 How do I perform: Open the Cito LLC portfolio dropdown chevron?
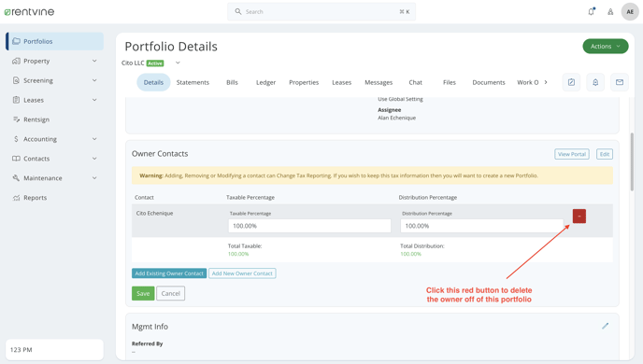(x=178, y=63)
